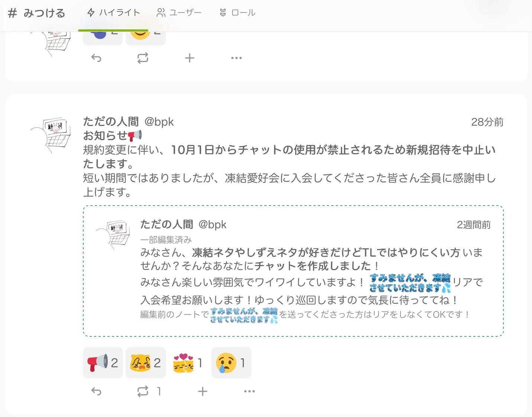Open more options for the お知らせ note
Viewport: 532px width, 417px height.
tap(249, 391)
